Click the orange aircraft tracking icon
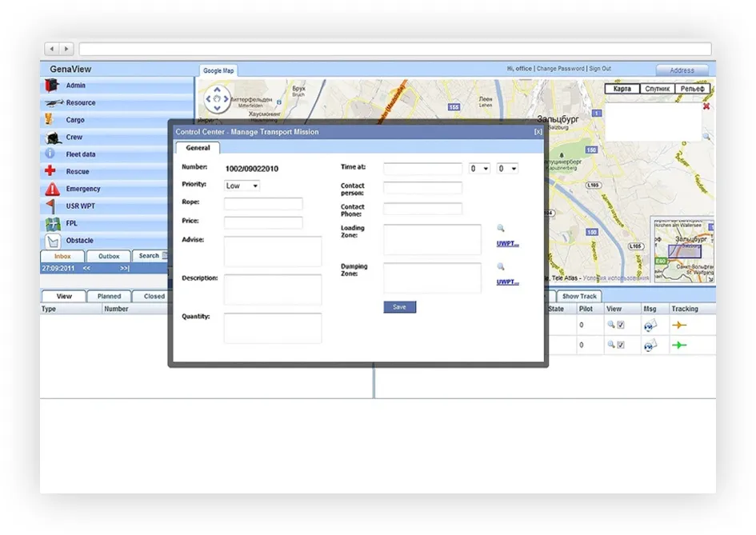Image resolution: width=756 pixels, height=535 pixels. click(679, 325)
